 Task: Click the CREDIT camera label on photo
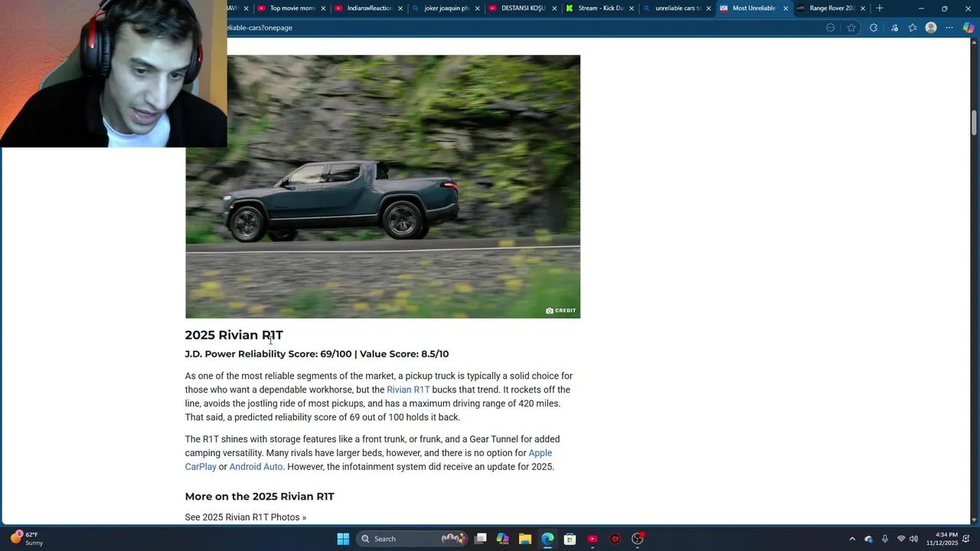pos(561,311)
